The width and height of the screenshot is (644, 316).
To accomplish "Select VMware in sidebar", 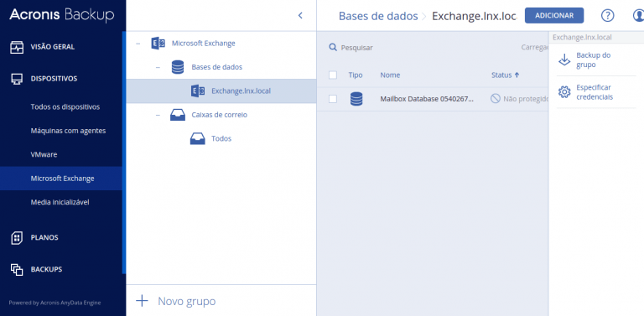I will coord(44,155).
